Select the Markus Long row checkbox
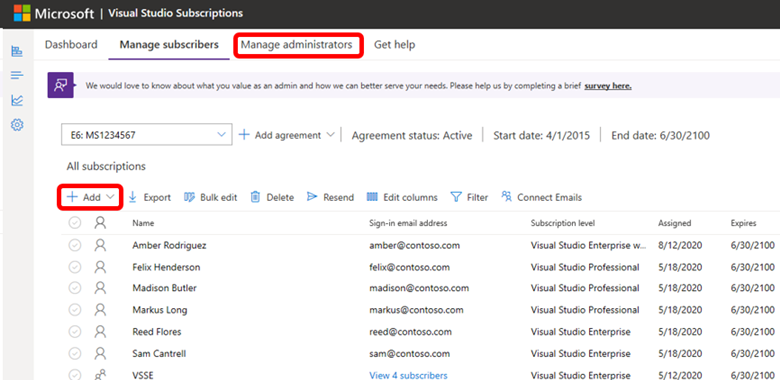Viewport: 780px width, 380px height. [75, 310]
